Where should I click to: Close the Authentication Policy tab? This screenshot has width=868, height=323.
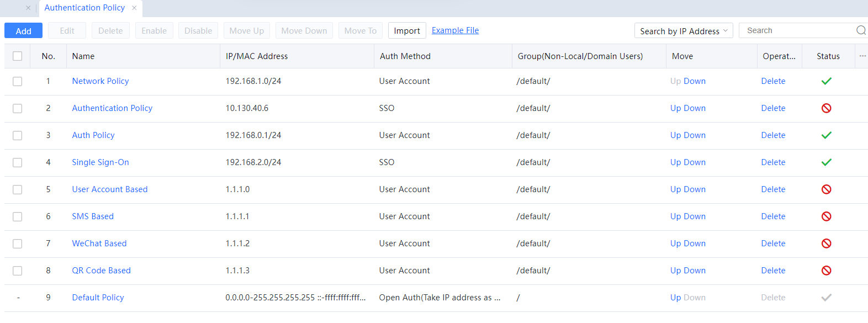[x=134, y=8]
